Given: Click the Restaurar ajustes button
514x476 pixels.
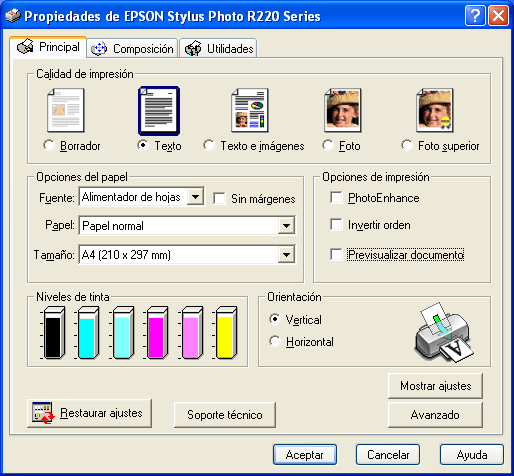Looking at the screenshot, I should [x=89, y=413].
